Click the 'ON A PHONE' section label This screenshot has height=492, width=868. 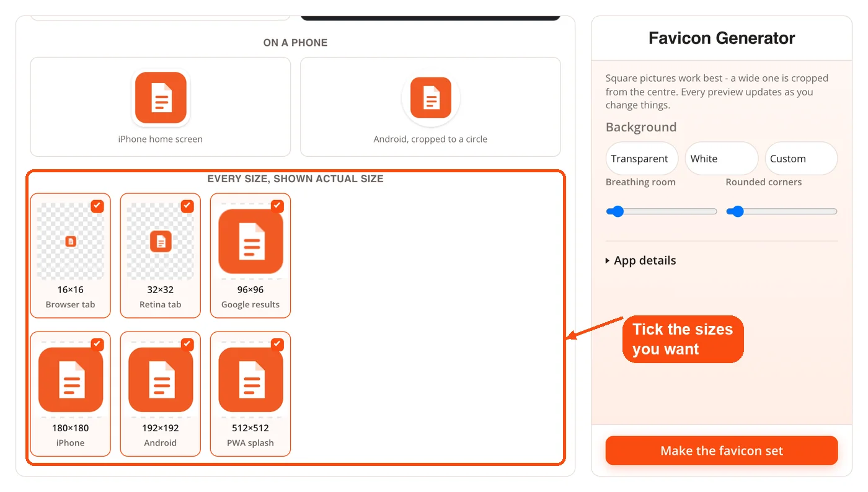click(295, 43)
